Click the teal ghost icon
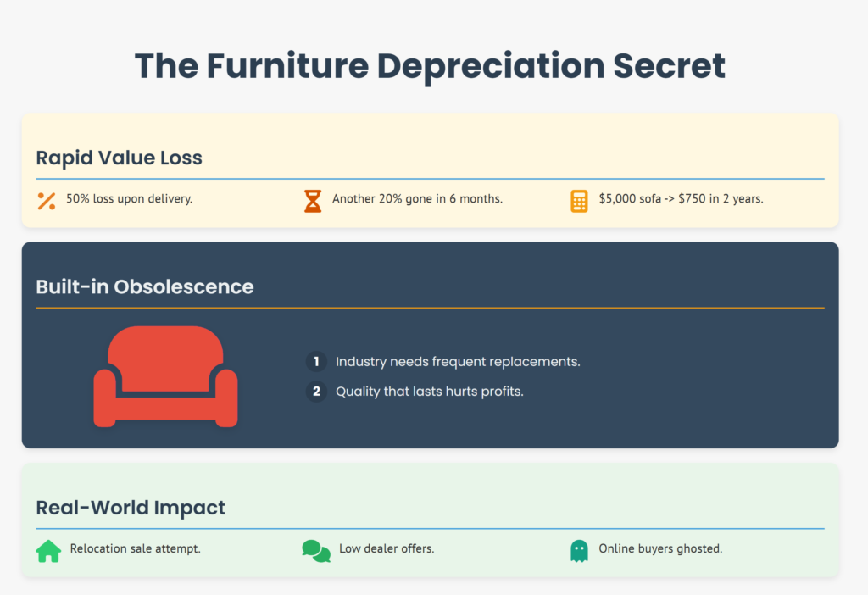Viewport: 868px width, 595px height. coord(579,551)
